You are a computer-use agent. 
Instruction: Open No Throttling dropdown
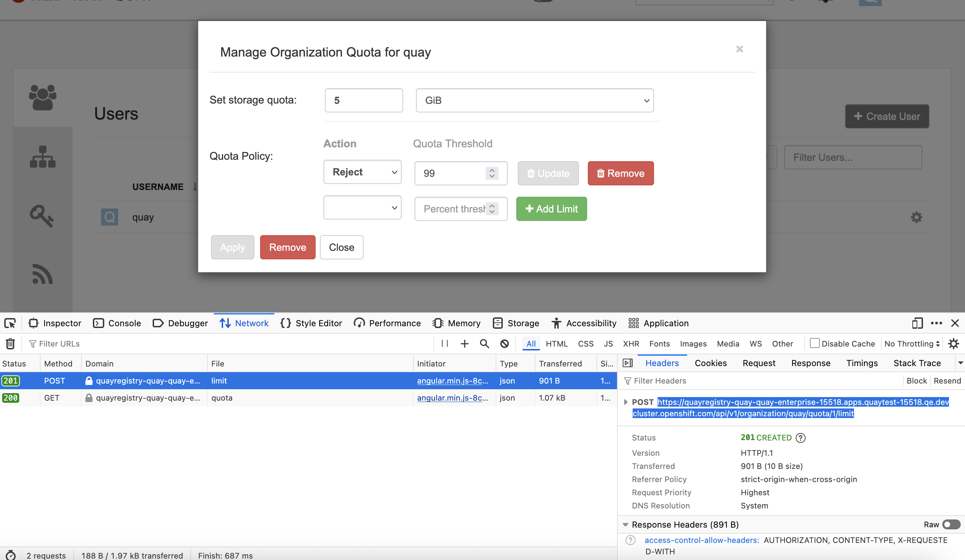click(912, 344)
